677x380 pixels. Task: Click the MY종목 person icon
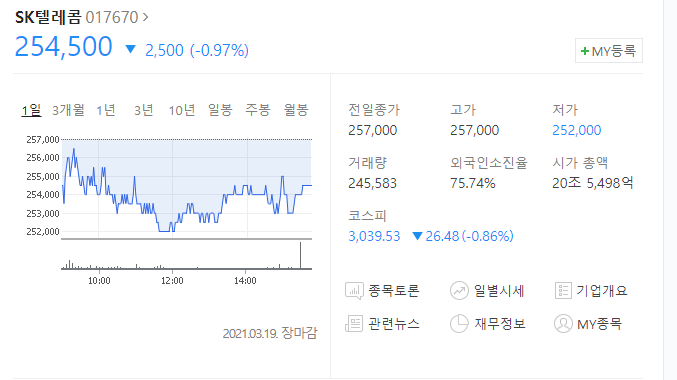[x=563, y=323]
